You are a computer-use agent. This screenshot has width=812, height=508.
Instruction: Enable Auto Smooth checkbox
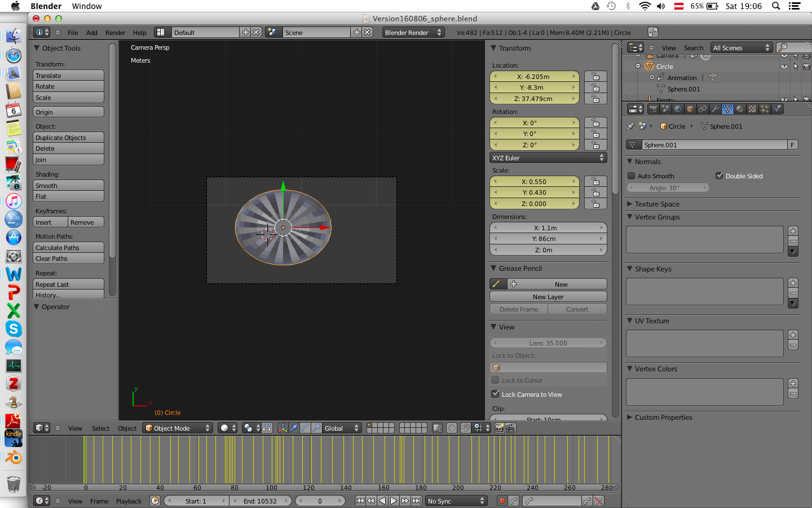pos(632,176)
